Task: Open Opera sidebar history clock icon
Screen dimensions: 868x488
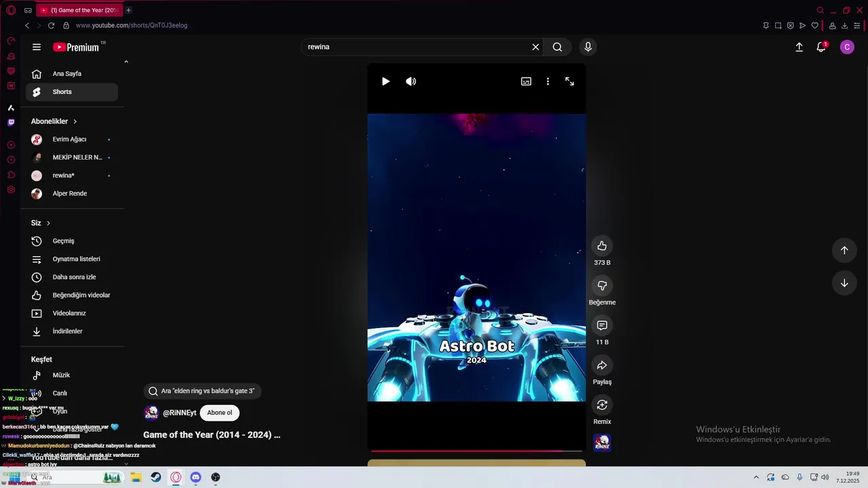Action: pos(11,160)
